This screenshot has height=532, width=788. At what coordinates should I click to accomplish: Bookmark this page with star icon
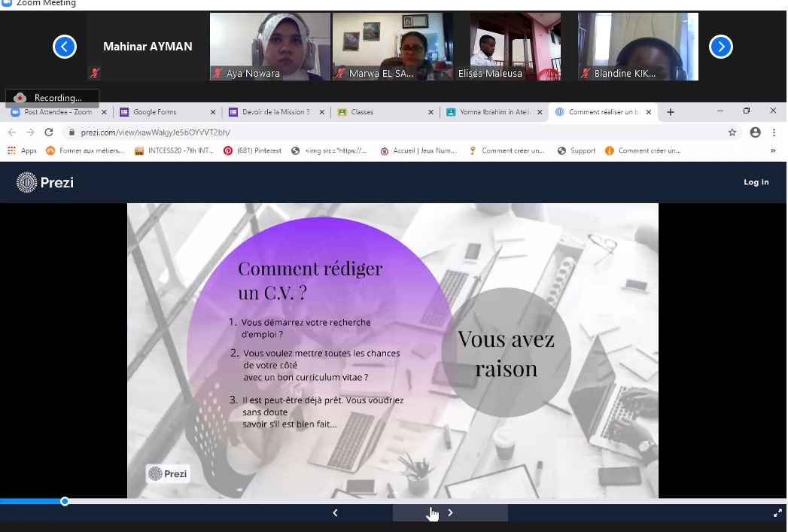pos(732,132)
